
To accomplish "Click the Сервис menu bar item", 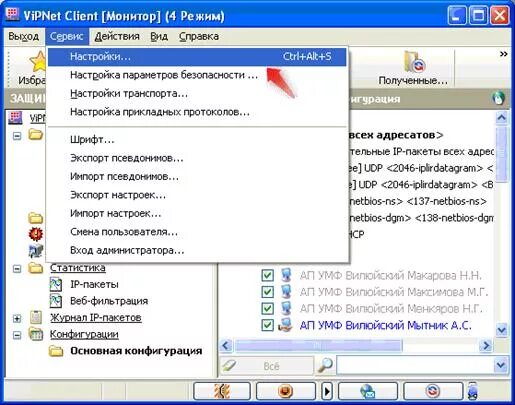I will [x=67, y=36].
